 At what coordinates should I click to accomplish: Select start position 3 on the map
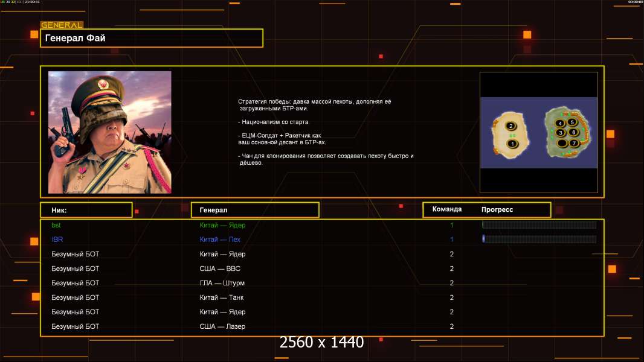pos(560,133)
